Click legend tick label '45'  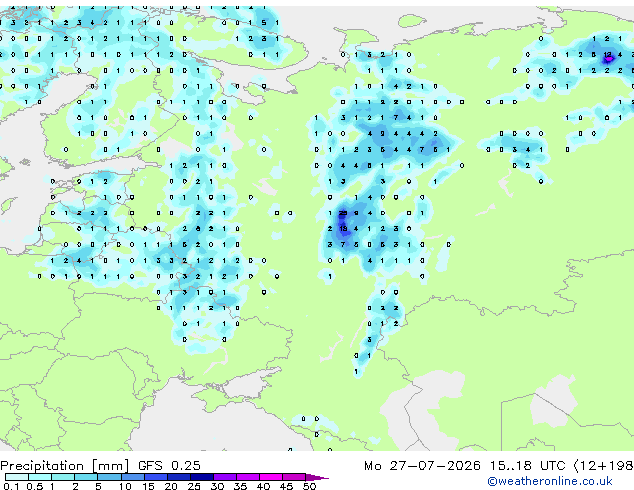[286, 486]
